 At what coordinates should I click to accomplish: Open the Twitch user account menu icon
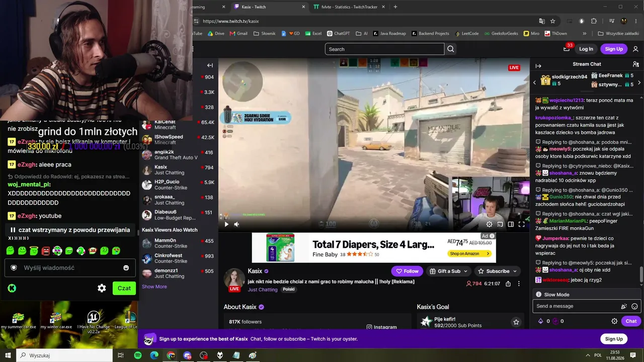pos(635,49)
